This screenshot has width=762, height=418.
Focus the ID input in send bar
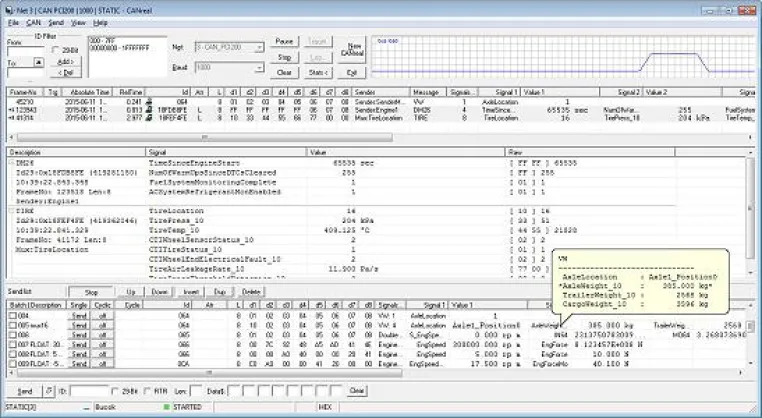pyautogui.click(x=89, y=391)
